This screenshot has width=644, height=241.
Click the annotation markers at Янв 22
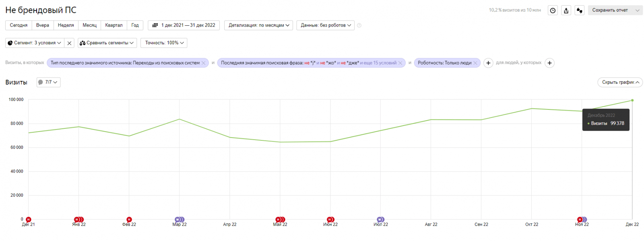79,219
